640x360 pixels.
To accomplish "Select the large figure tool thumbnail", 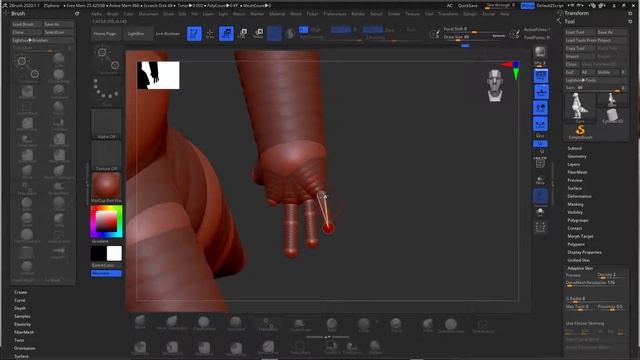I will coord(580,107).
